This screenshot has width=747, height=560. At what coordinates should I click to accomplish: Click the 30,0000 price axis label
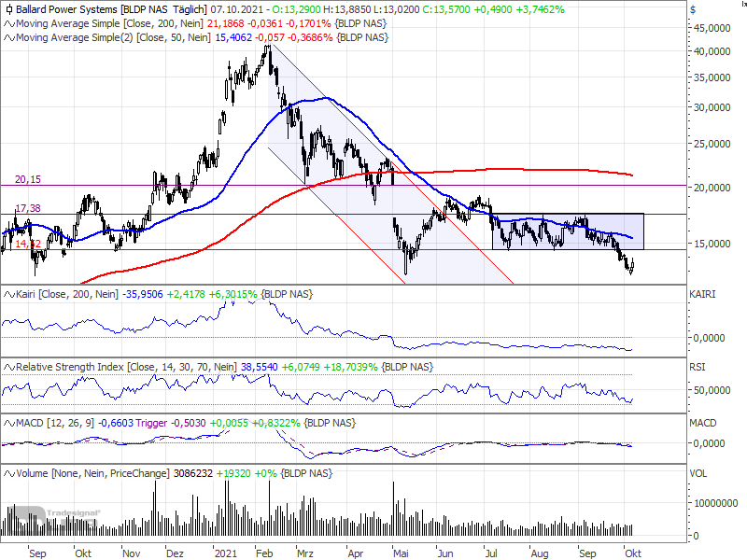tap(712, 107)
